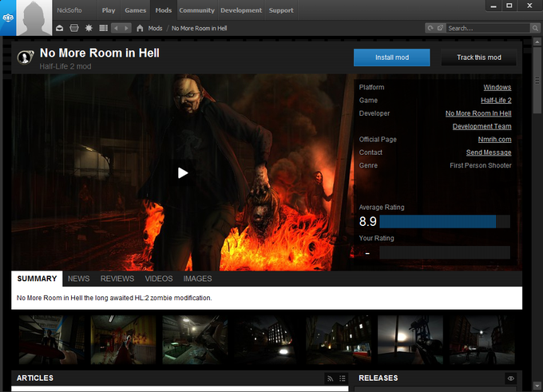Play the mod trailer video
This screenshot has width=543, height=392.
[x=183, y=172]
